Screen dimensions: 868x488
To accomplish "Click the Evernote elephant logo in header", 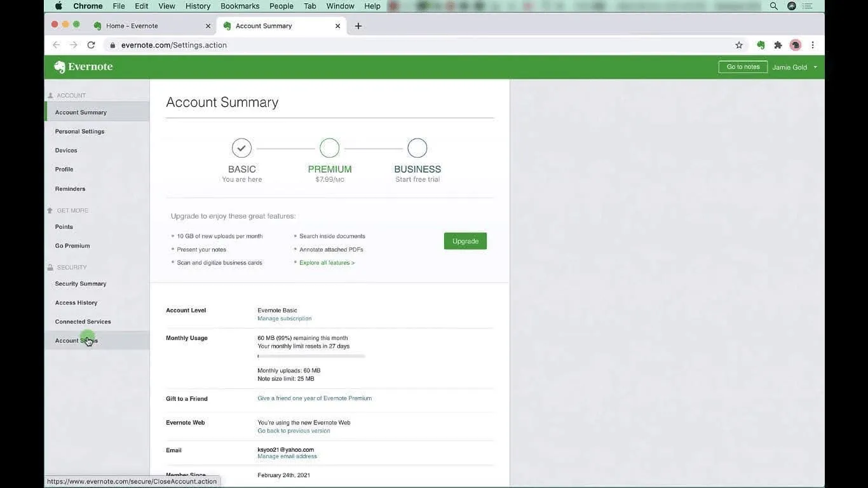I will tap(59, 67).
